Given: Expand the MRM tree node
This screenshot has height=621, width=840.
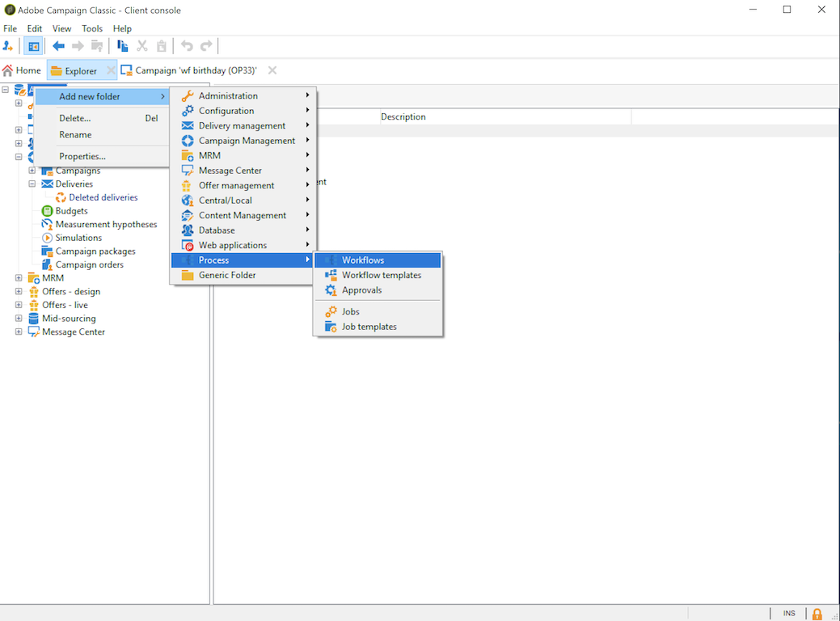Looking at the screenshot, I should pyautogui.click(x=19, y=278).
